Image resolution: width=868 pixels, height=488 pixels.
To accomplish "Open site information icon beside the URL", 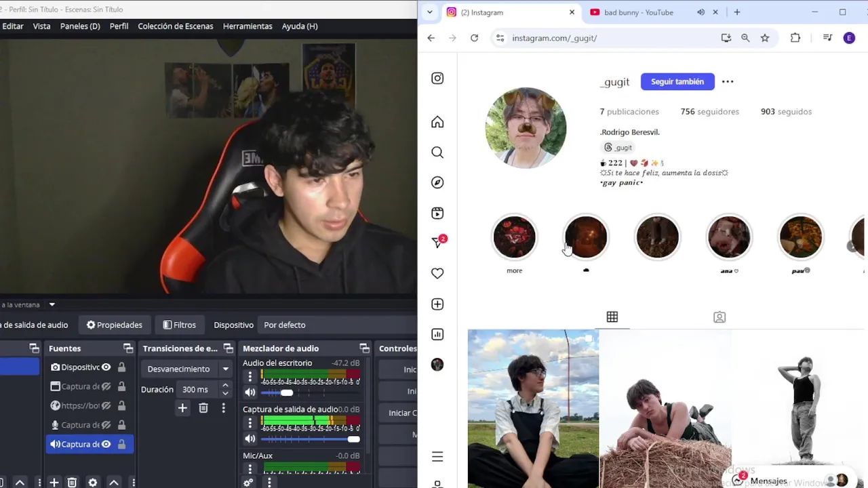I will (500, 38).
